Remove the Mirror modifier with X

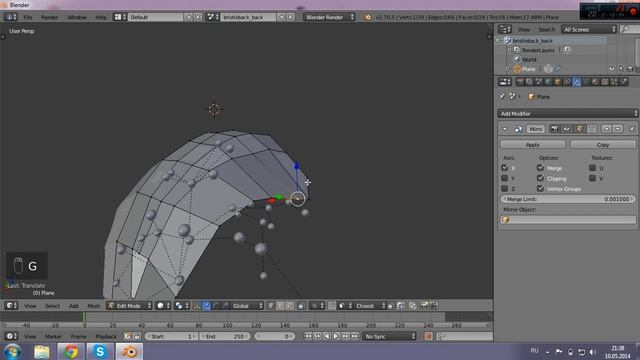[632, 129]
